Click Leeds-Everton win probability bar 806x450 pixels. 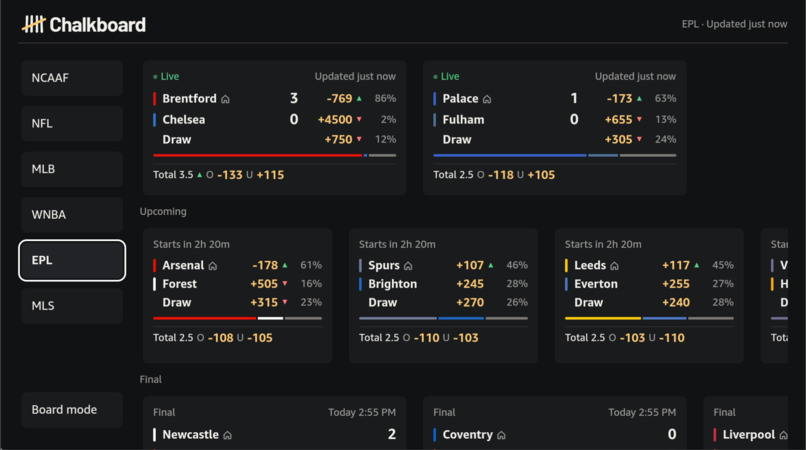(x=649, y=318)
